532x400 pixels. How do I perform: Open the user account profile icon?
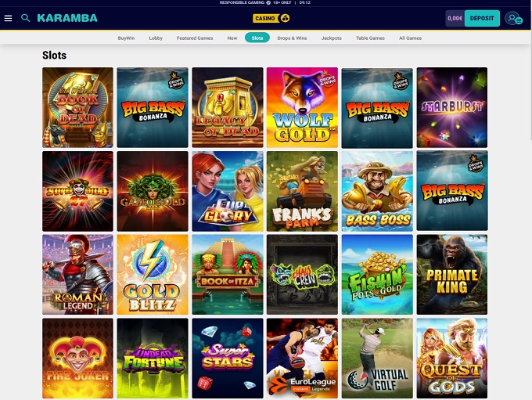[513, 18]
